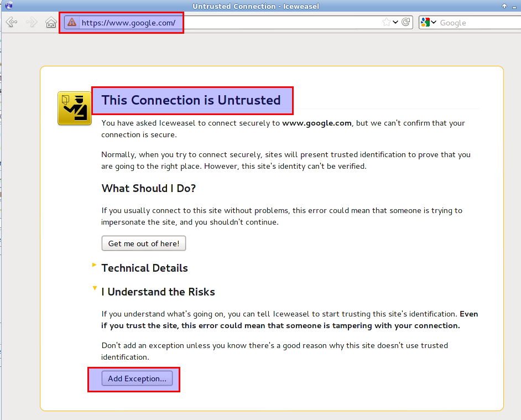This screenshot has height=420, width=521.
Task: Bookmark this page with the star icon
Action: pyautogui.click(x=386, y=22)
